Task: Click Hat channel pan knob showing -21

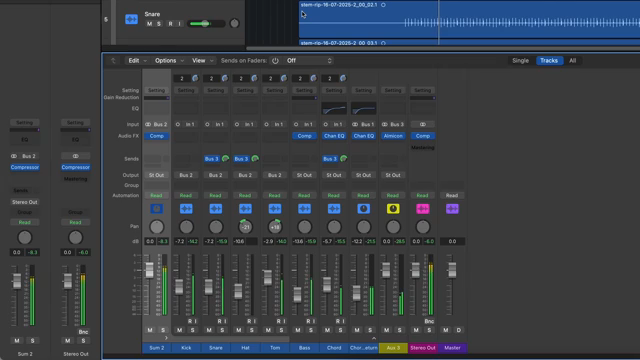Action: pos(245,227)
